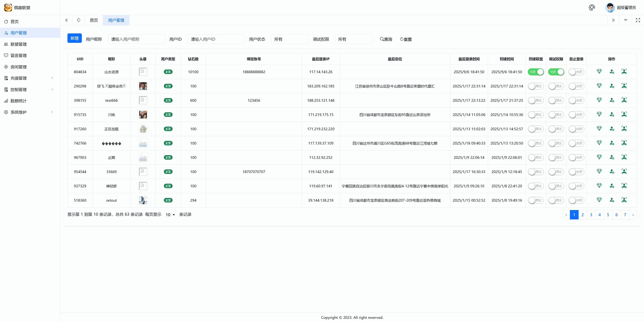Toggle 禁止登录 switch for user 290298

tap(576, 86)
